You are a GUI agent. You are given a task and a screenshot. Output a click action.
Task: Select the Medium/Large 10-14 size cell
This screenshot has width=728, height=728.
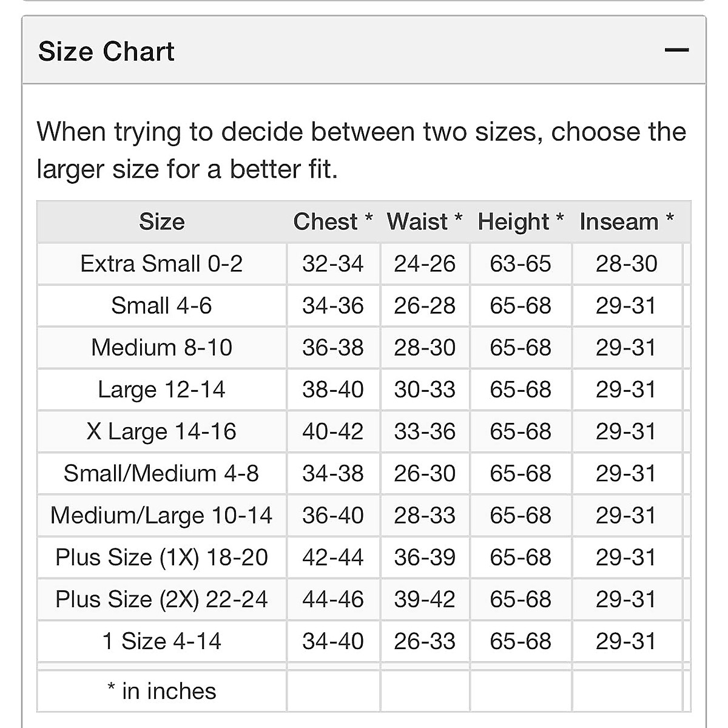coord(161,515)
